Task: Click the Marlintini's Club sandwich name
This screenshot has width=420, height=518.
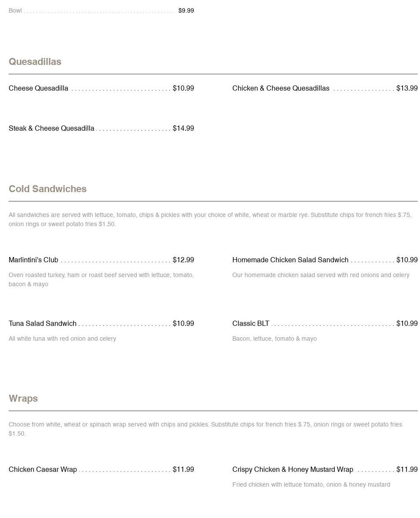Action: tap(34, 260)
